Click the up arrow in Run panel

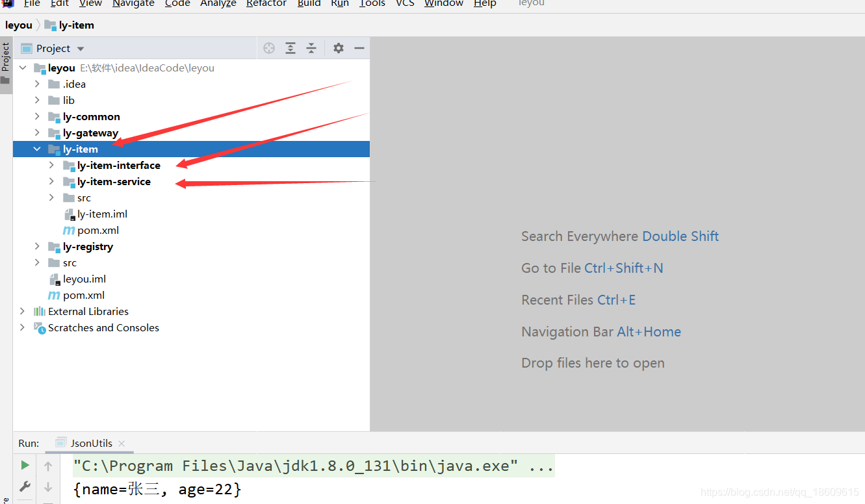pos(48,466)
